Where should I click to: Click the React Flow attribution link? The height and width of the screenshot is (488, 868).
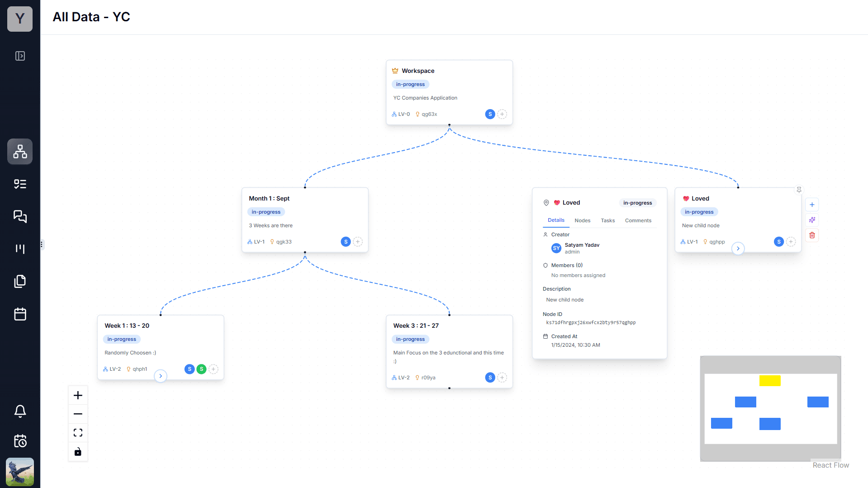(830, 465)
